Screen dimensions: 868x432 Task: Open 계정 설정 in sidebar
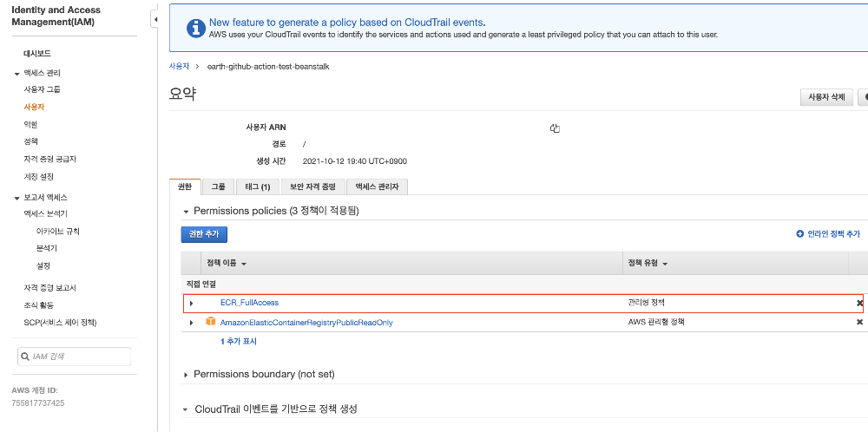38,177
